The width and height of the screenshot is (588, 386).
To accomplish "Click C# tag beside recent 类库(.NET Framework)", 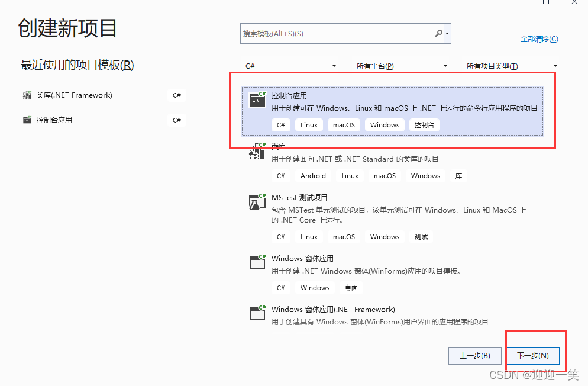I will pyautogui.click(x=177, y=95).
